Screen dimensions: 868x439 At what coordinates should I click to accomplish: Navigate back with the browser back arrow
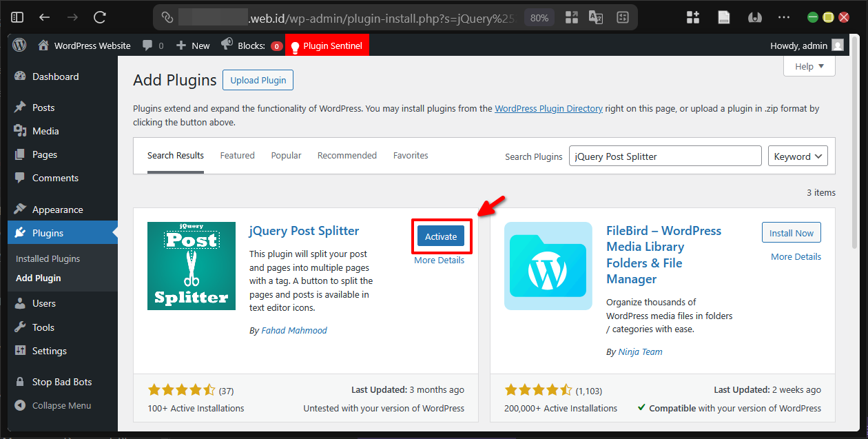tap(45, 17)
